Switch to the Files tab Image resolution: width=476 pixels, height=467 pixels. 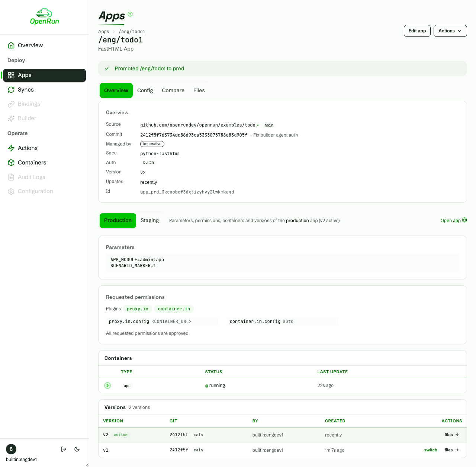click(x=199, y=90)
